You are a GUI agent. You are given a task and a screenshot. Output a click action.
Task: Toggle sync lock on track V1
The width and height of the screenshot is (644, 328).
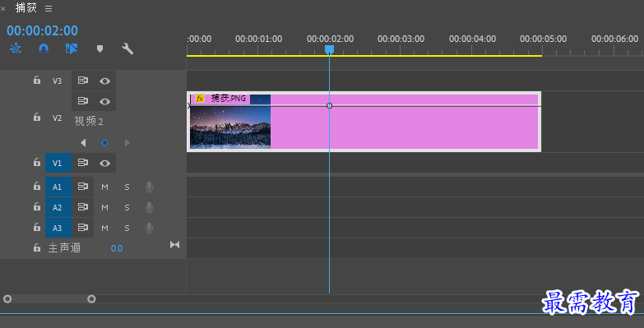point(83,163)
